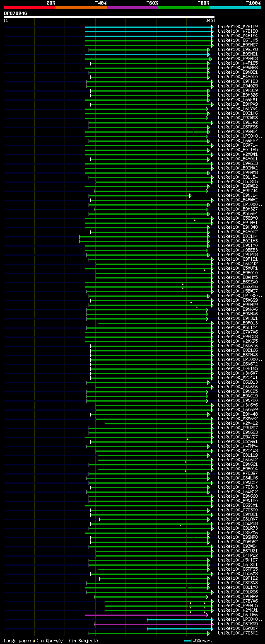The width and height of the screenshot is (265, 644).
Task: Select hit UniRef100_Q65YR4
Action: 238,109
